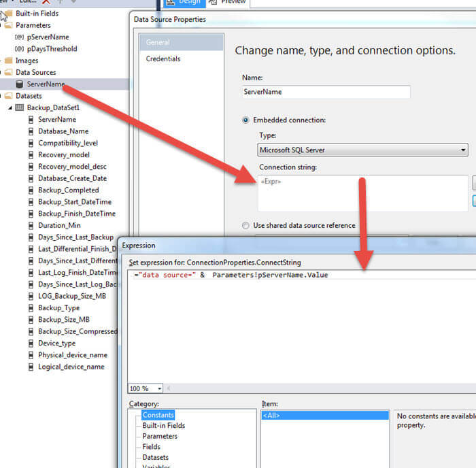Select the Constants category
Screen dimensions: 476x468
(x=158, y=415)
